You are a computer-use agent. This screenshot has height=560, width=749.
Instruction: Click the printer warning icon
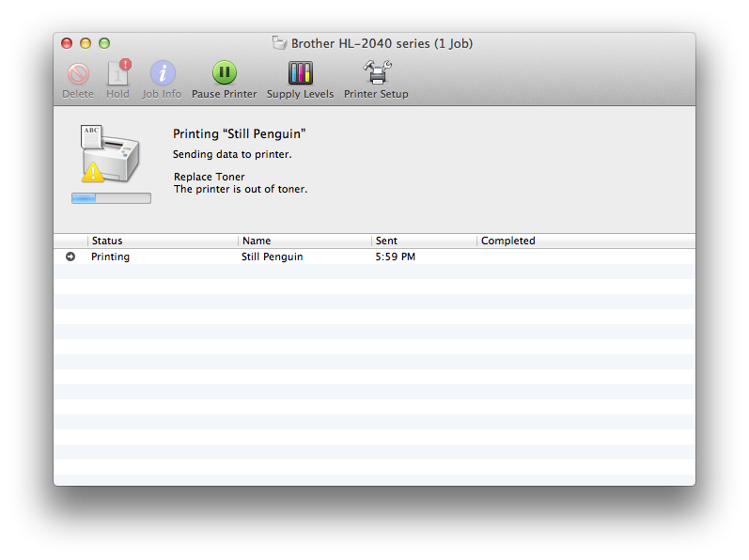click(110, 154)
